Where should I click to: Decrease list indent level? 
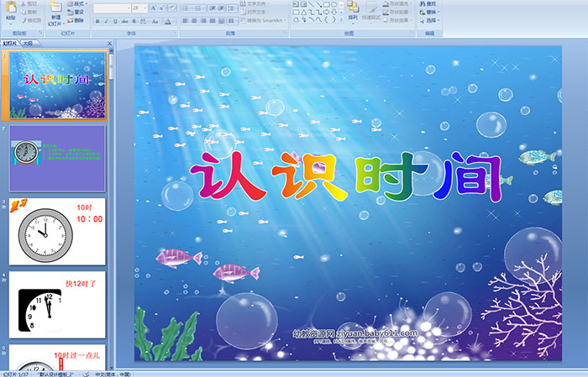tap(213, 8)
